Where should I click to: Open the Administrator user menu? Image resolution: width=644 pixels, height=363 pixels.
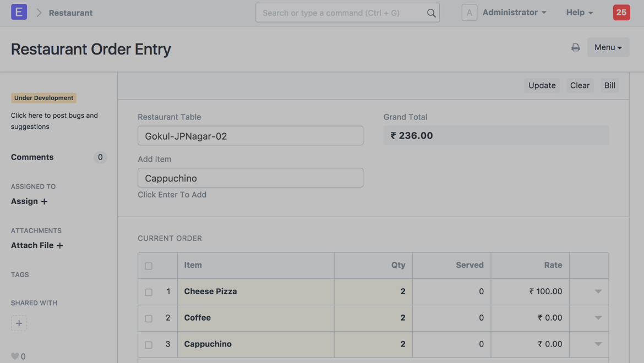coord(514,12)
